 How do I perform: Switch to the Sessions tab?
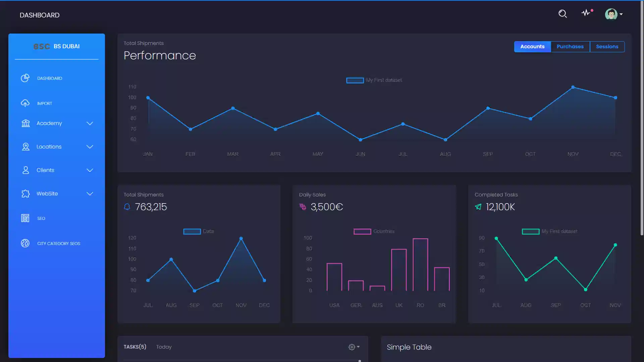click(607, 47)
